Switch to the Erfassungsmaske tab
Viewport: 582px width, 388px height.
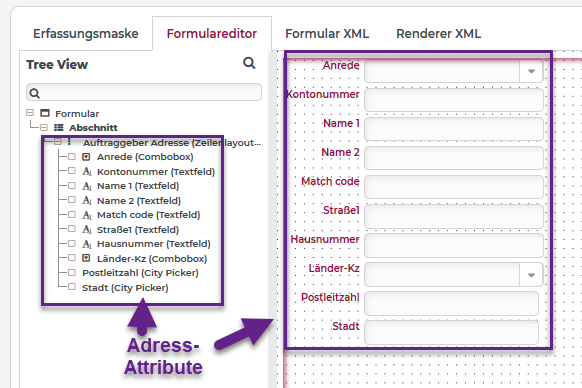click(86, 33)
